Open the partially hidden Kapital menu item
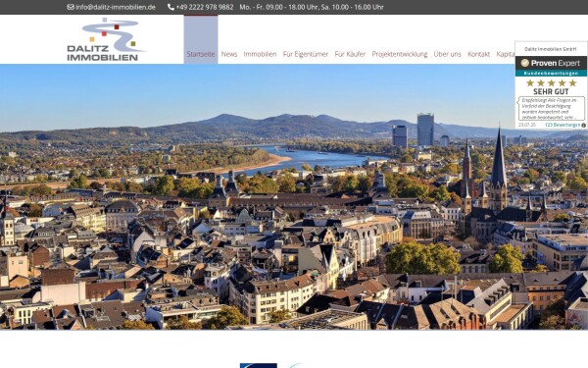The width and height of the screenshot is (588, 368). point(506,54)
